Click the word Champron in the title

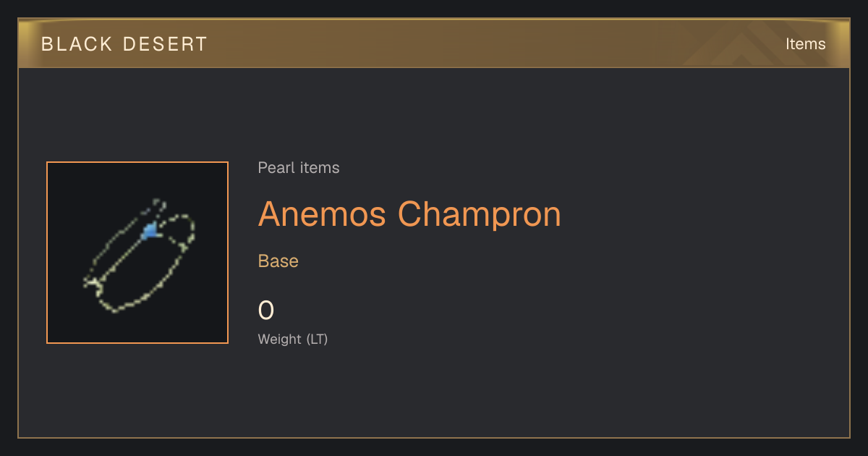coord(479,214)
